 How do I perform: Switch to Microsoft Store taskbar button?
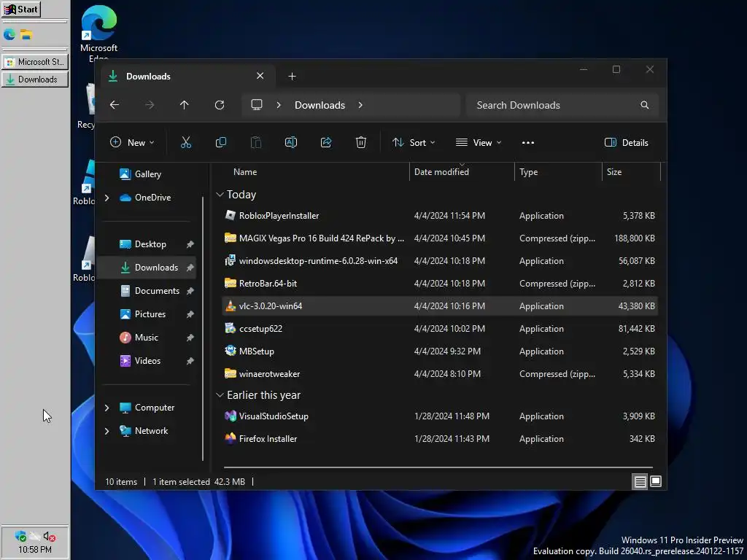tap(35, 62)
